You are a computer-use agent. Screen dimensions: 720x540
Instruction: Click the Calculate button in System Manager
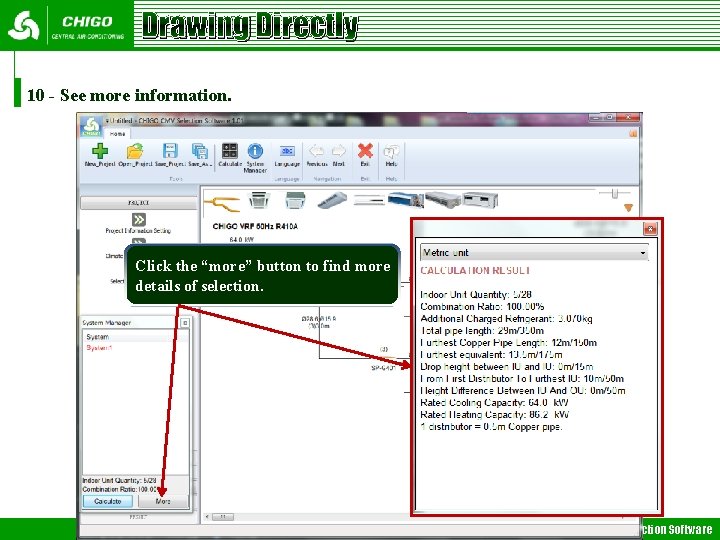[x=108, y=501]
